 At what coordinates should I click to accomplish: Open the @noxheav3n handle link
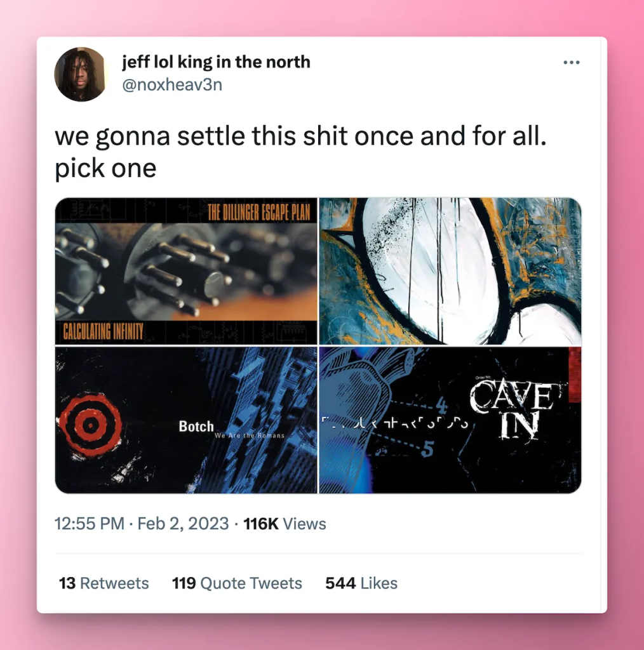click(x=172, y=84)
